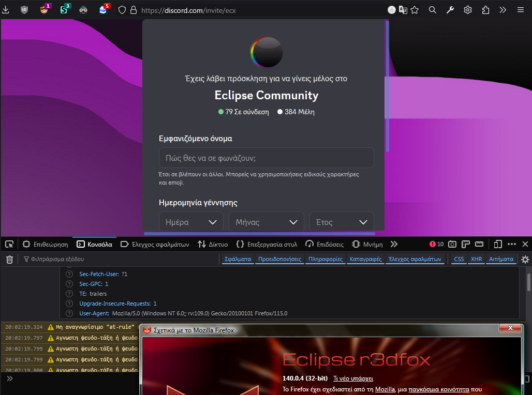
Task: Click the Discord dialog horizontal scrollbar
Action: [x=260, y=234]
